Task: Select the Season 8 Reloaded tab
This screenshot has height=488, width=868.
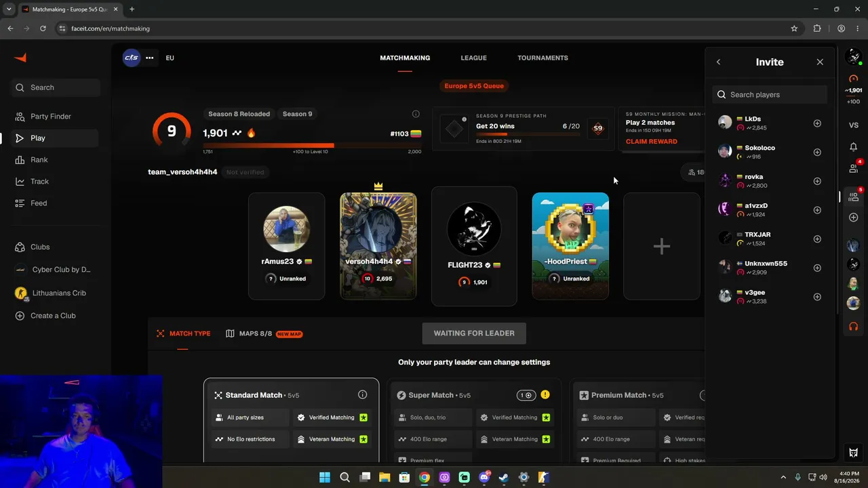Action: click(x=239, y=114)
